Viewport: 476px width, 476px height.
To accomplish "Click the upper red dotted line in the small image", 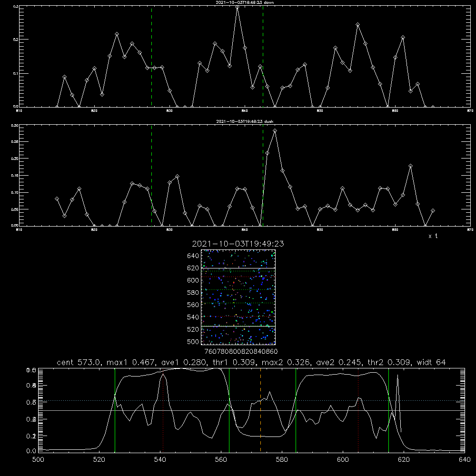I will (x=238, y=277).
